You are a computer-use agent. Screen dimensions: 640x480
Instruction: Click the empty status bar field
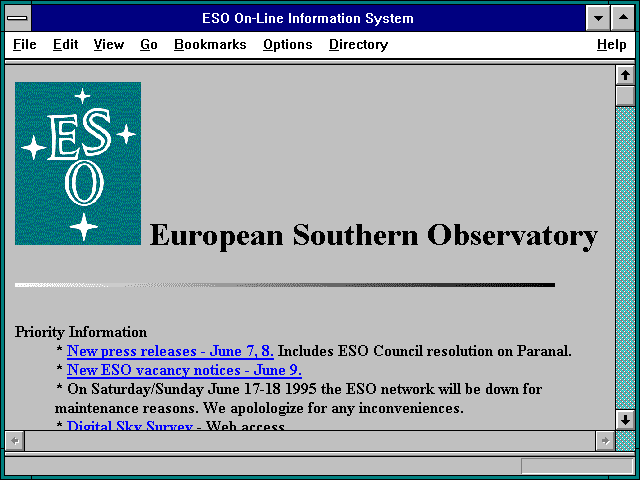coord(577,466)
